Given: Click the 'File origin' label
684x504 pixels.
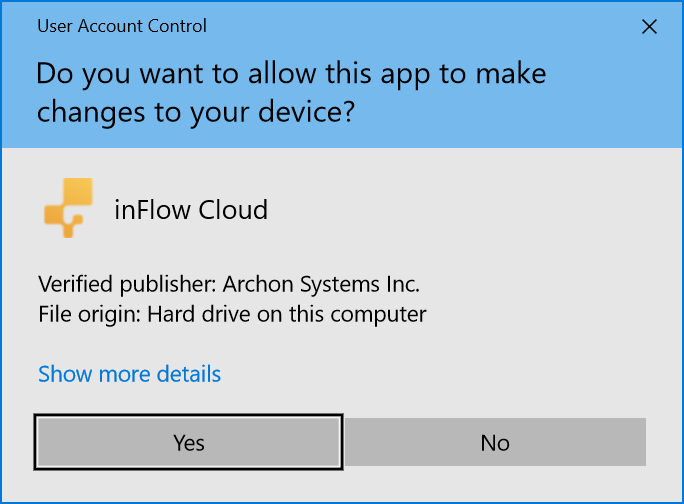Looking at the screenshot, I should pos(89,315).
